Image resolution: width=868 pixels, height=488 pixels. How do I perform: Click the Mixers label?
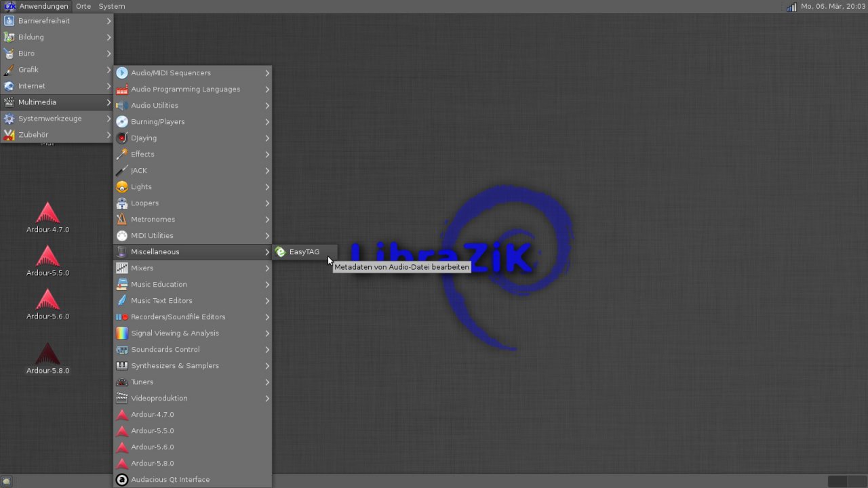(142, 268)
